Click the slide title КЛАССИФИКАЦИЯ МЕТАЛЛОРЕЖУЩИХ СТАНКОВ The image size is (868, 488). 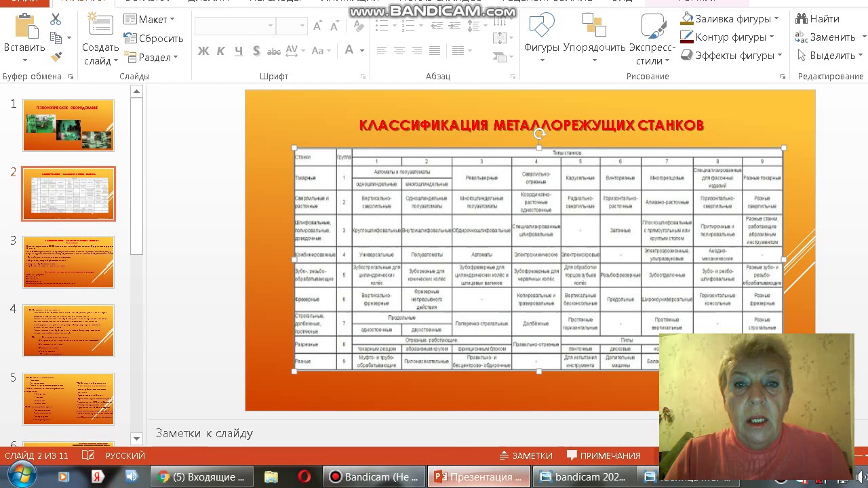coord(531,125)
